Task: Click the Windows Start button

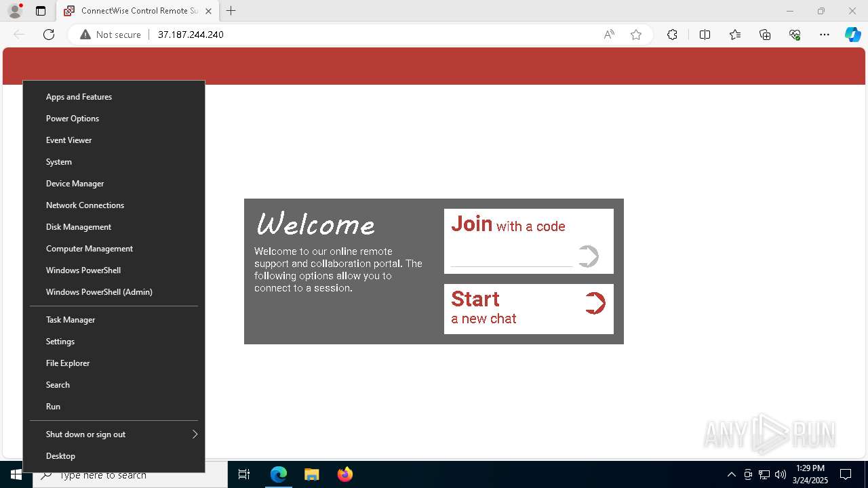Action: coord(16,474)
